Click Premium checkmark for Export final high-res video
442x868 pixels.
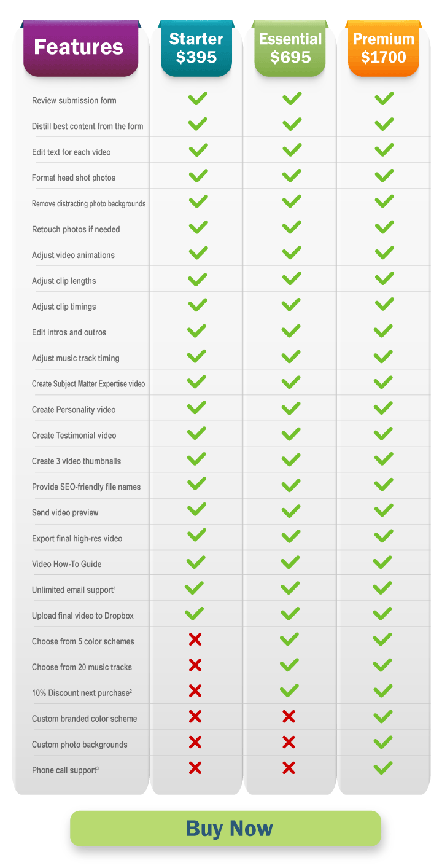pyautogui.click(x=383, y=536)
